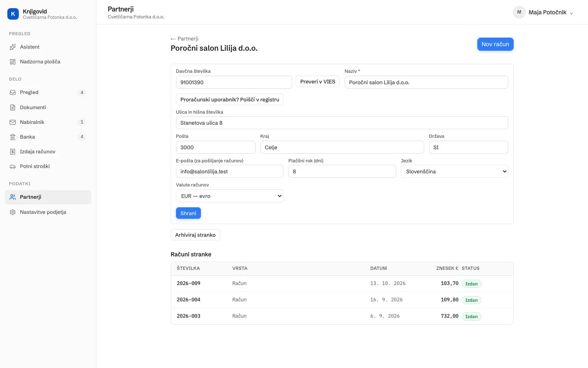Go to Dokumenti in the sidebar
This screenshot has height=368, width=588.
(48, 108)
